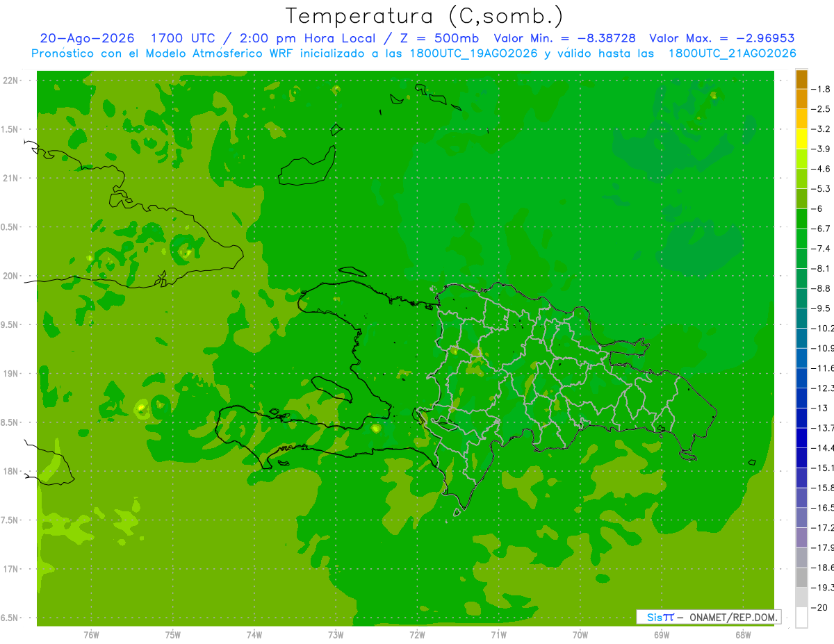
Task: Click the -16.5 legend value
Action: [x=822, y=508]
